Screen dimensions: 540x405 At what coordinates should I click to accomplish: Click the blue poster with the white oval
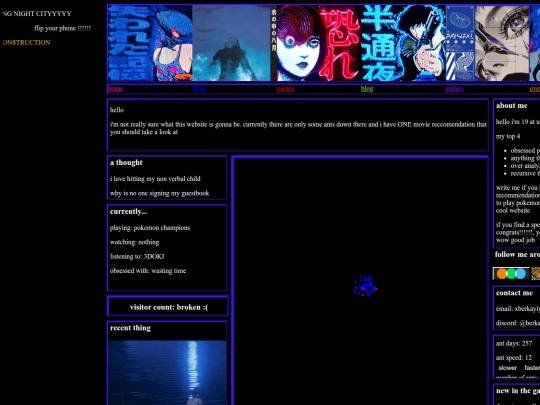[x=460, y=43]
